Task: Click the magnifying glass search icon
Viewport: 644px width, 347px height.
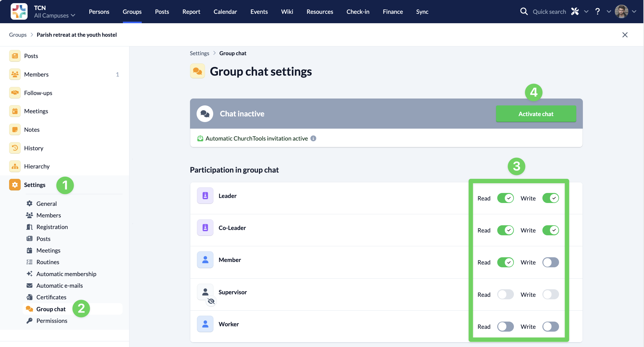Action: (524, 11)
